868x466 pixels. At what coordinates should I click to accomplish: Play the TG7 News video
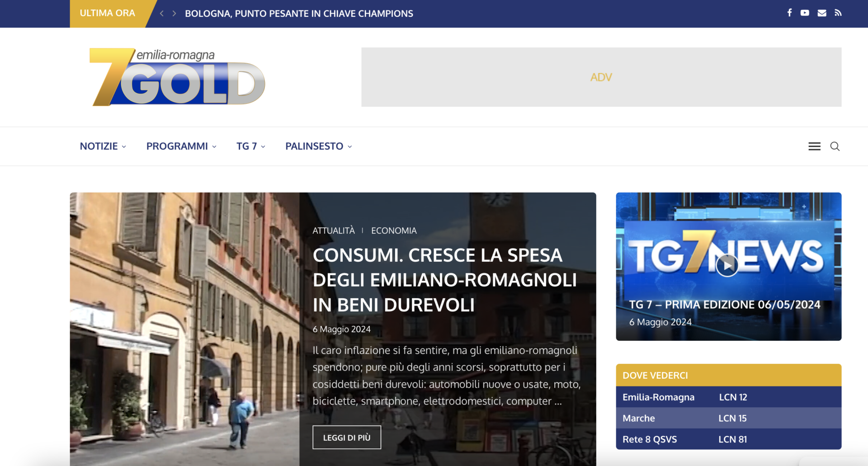[727, 265]
